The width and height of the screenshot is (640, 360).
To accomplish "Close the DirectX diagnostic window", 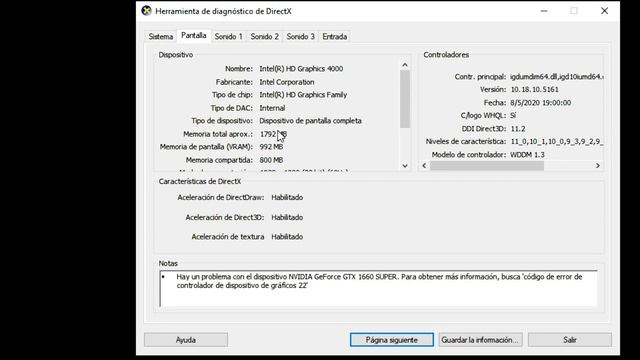I will point(604,11).
